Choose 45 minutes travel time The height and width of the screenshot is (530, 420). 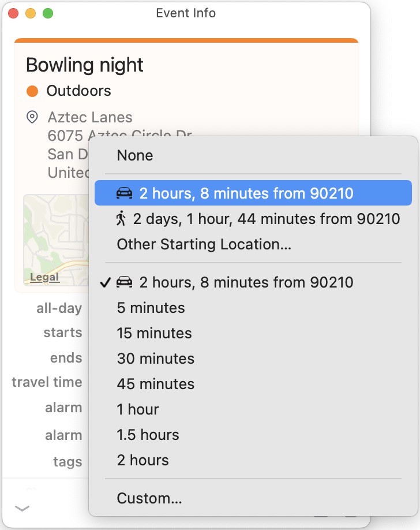click(155, 384)
